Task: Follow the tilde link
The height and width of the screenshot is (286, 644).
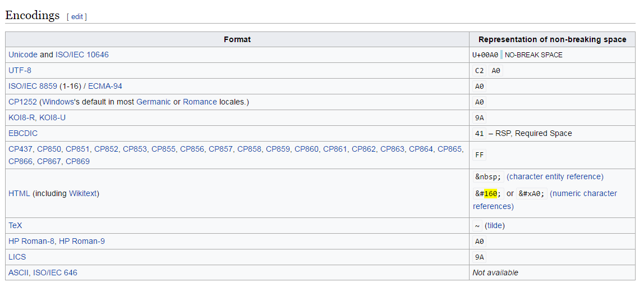Action: (495, 225)
